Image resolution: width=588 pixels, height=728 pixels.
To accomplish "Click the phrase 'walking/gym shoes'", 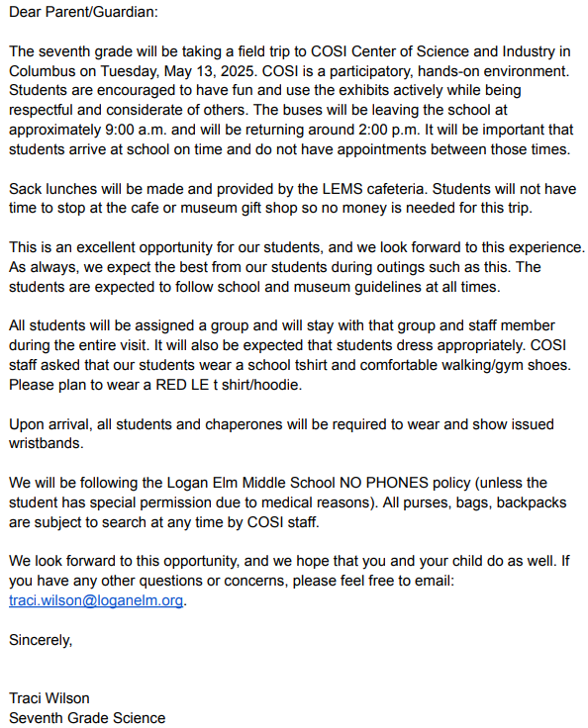I will (506, 365).
